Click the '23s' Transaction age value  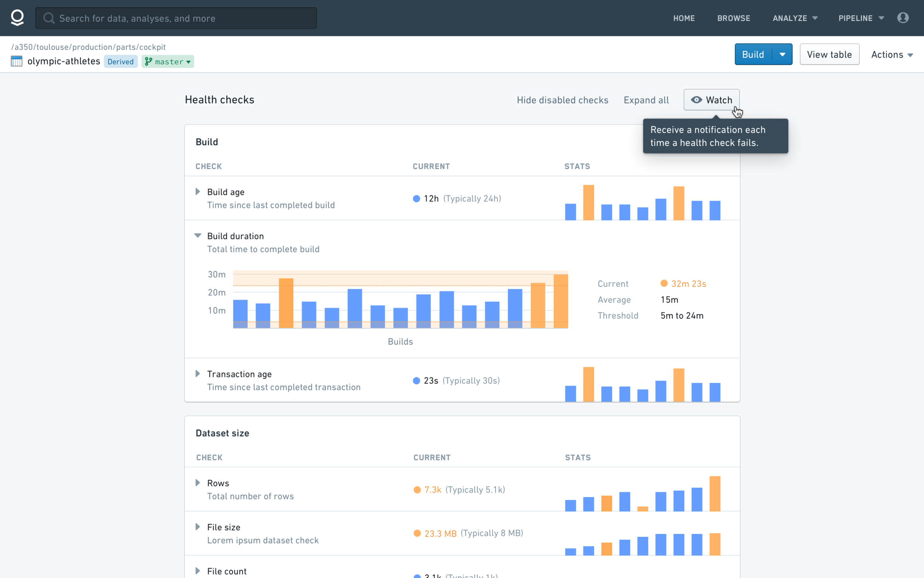[431, 381]
